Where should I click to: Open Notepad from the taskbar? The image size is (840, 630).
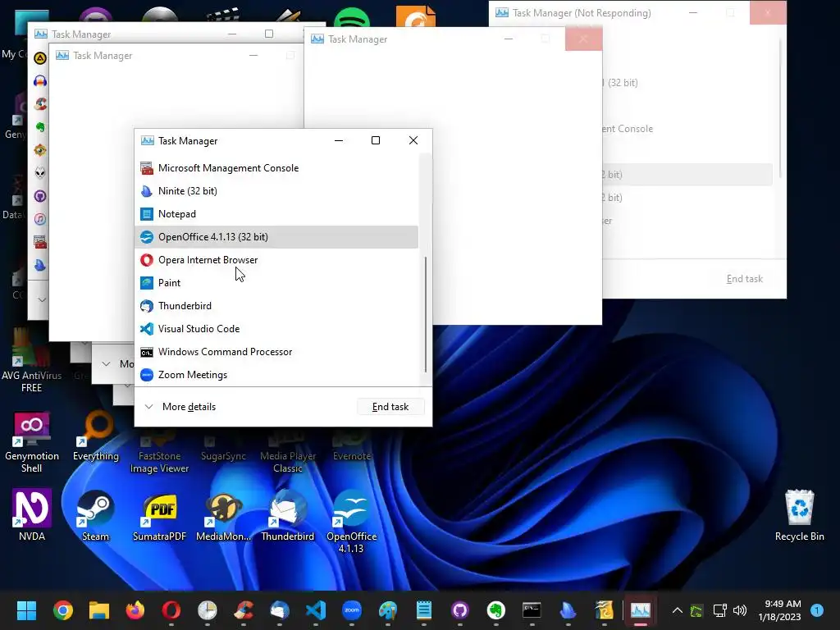(x=424, y=610)
